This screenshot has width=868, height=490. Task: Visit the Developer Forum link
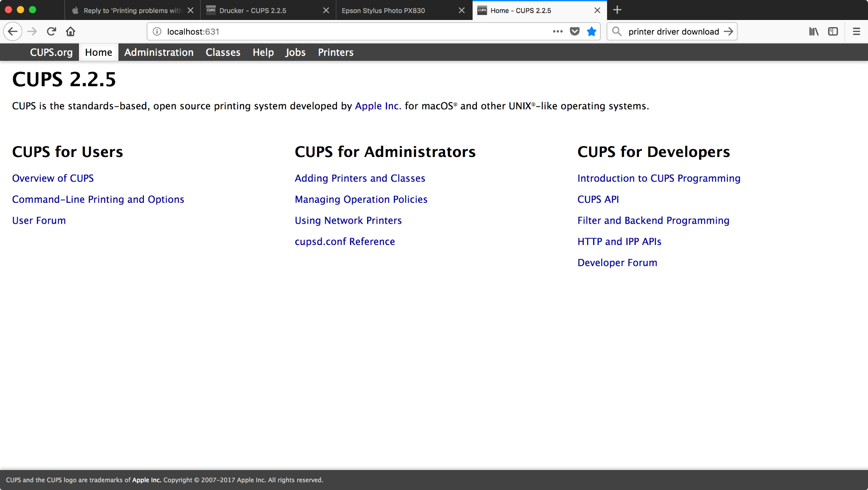pos(617,263)
